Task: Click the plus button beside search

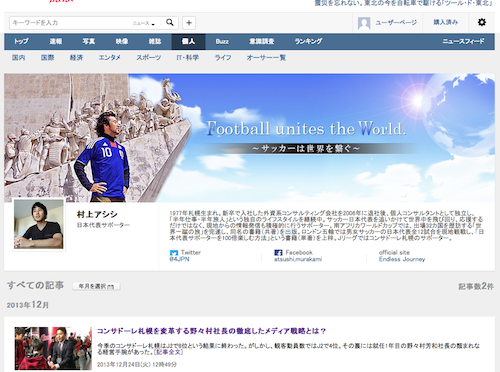Action: click(x=189, y=23)
